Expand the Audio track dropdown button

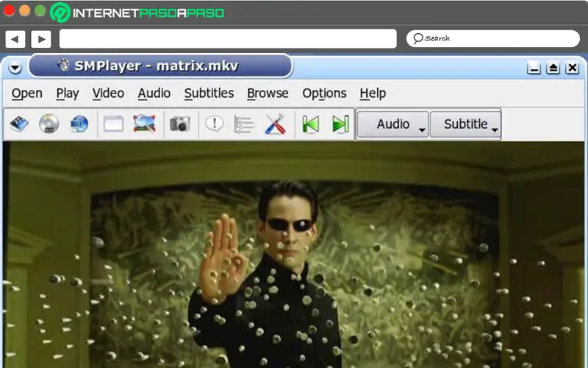tap(392, 124)
